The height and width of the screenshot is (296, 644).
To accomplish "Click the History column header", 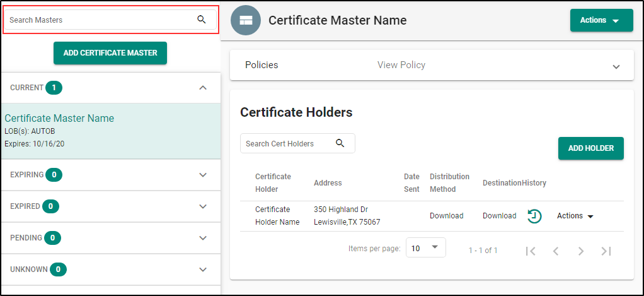I will click(x=534, y=183).
